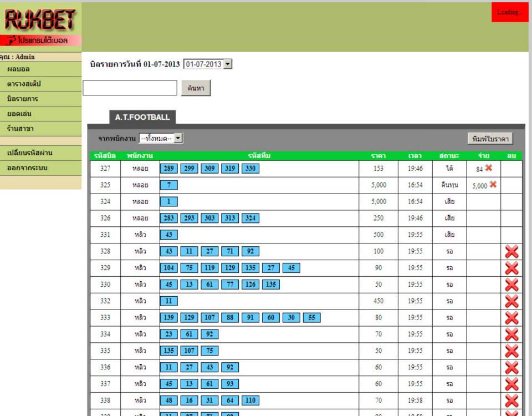
Task: Delete bill 330 using its red X
Action: (511, 285)
